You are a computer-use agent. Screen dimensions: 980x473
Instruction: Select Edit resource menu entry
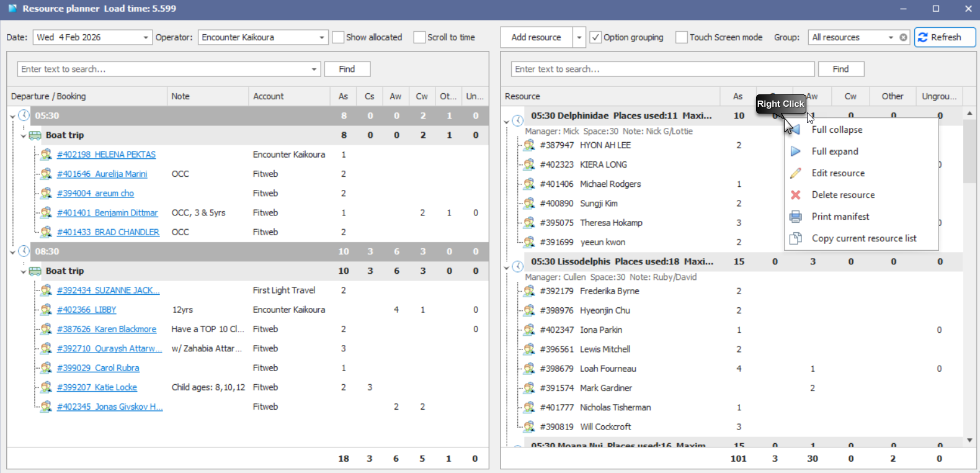(862, 173)
